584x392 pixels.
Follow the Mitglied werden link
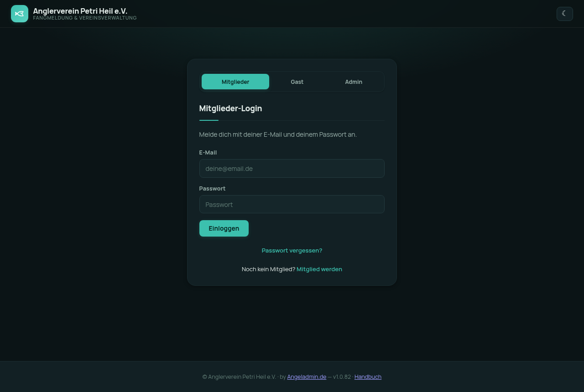coord(319,269)
